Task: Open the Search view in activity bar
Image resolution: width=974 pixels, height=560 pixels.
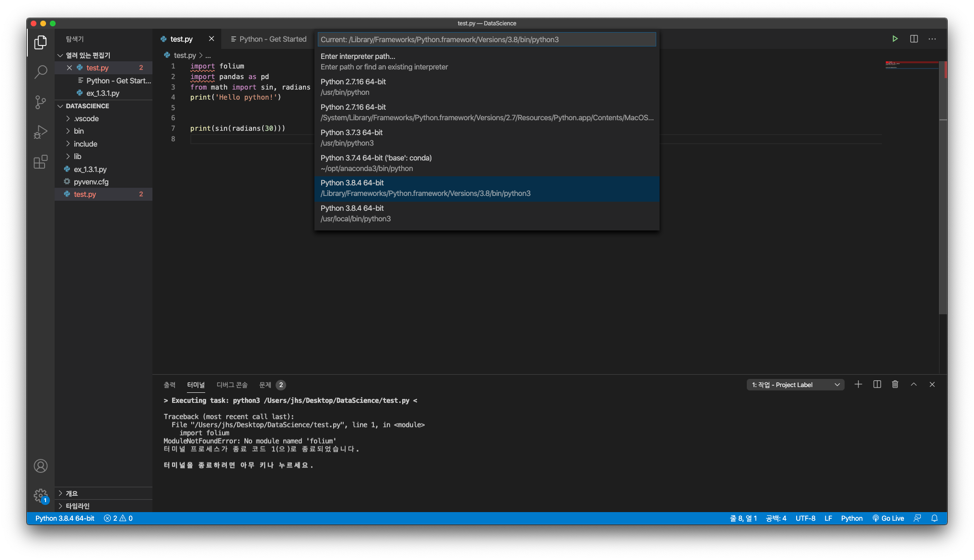Action: pyautogui.click(x=41, y=72)
